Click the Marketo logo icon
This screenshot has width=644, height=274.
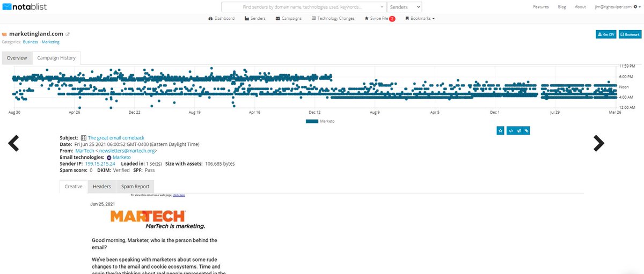point(109,157)
